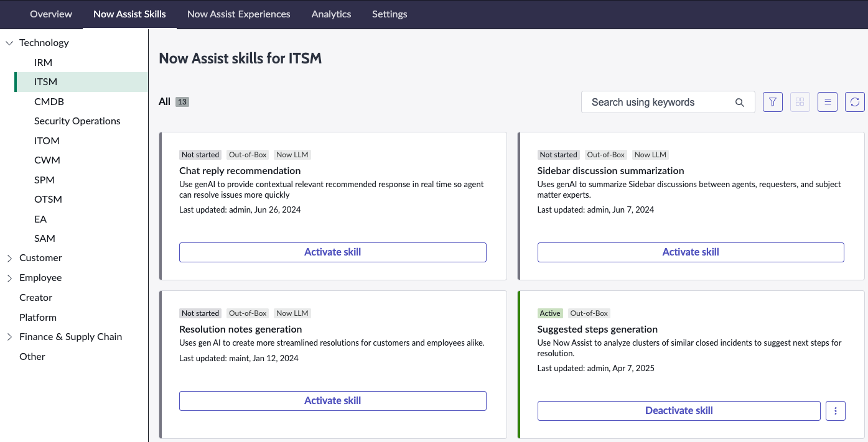
Task: Click Last updated: admin, Jun 7, 2024
Action: point(595,210)
